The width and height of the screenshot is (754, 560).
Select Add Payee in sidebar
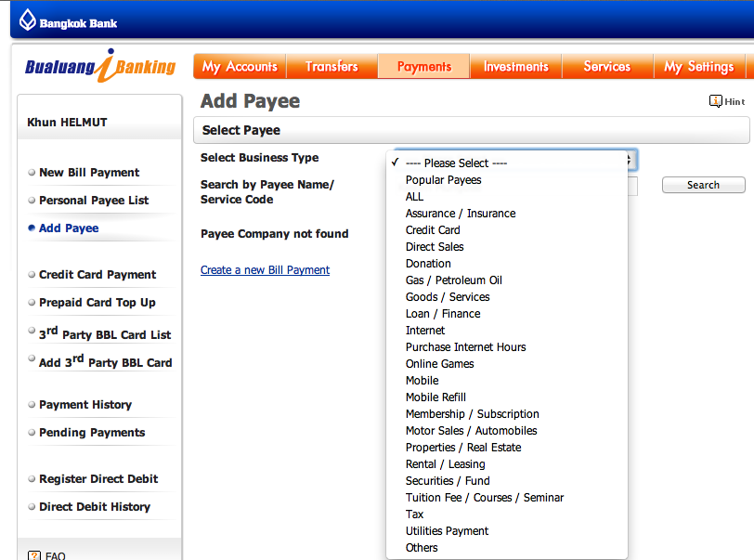[x=69, y=228]
